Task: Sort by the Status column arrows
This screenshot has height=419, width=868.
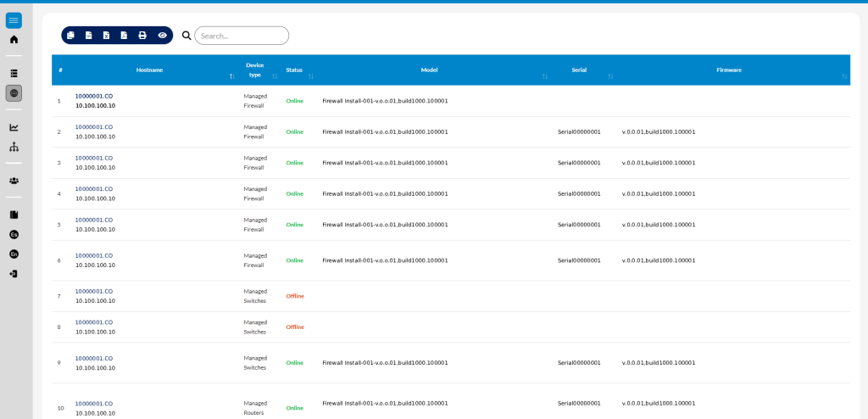Action: coord(311,76)
